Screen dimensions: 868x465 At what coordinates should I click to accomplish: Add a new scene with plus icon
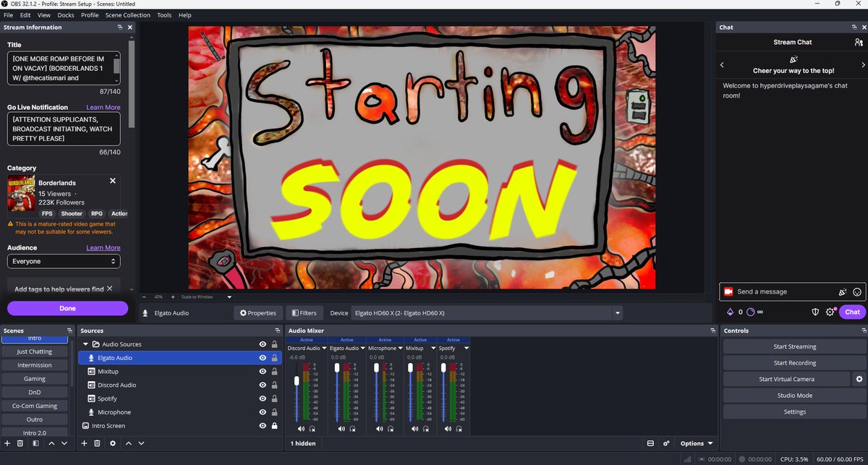point(7,443)
